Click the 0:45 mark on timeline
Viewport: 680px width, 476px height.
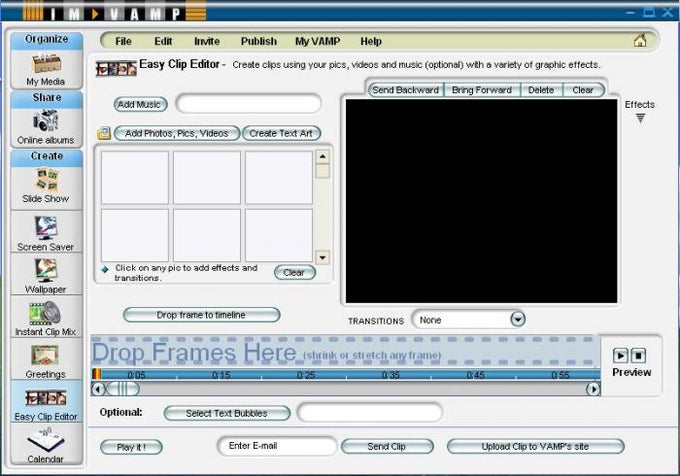point(476,375)
